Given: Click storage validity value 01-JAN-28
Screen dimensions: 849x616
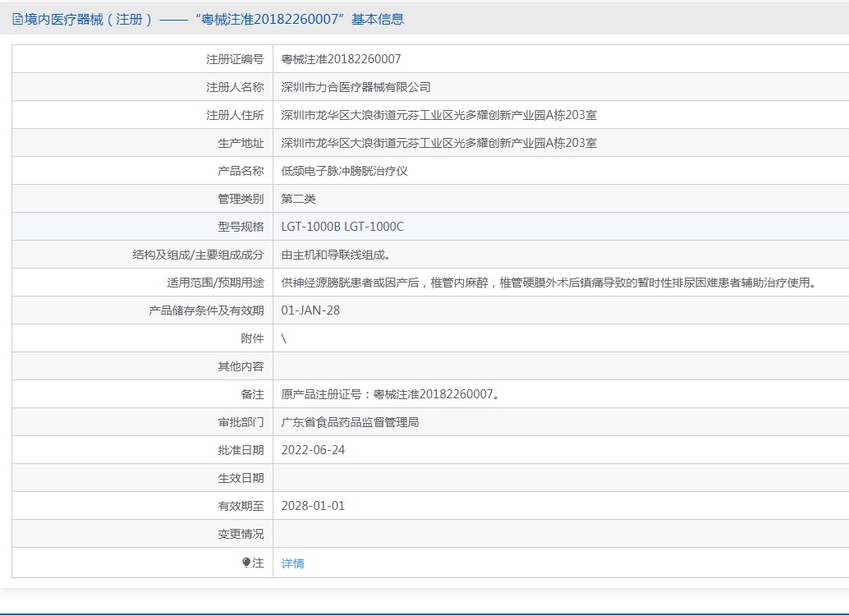Looking at the screenshot, I should pyautogui.click(x=310, y=310).
